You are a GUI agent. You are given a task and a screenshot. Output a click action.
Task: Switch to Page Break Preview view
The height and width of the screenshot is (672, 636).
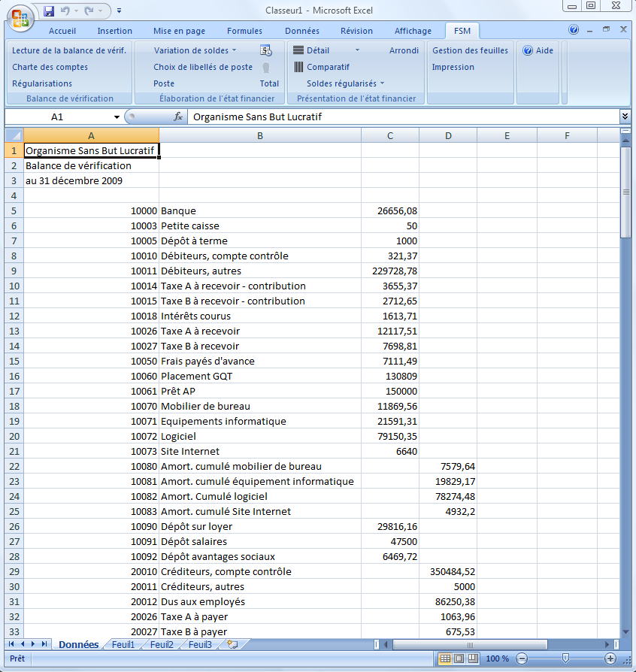472,658
